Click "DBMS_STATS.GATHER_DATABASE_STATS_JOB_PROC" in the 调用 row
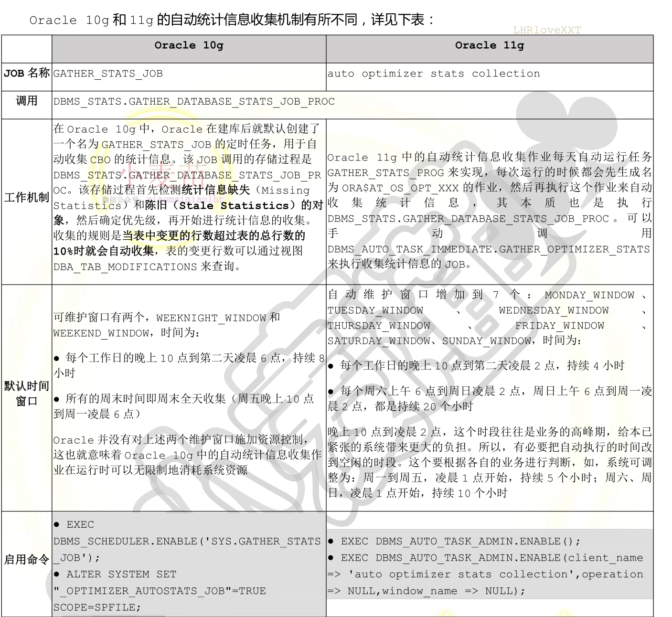 (x=194, y=102)
